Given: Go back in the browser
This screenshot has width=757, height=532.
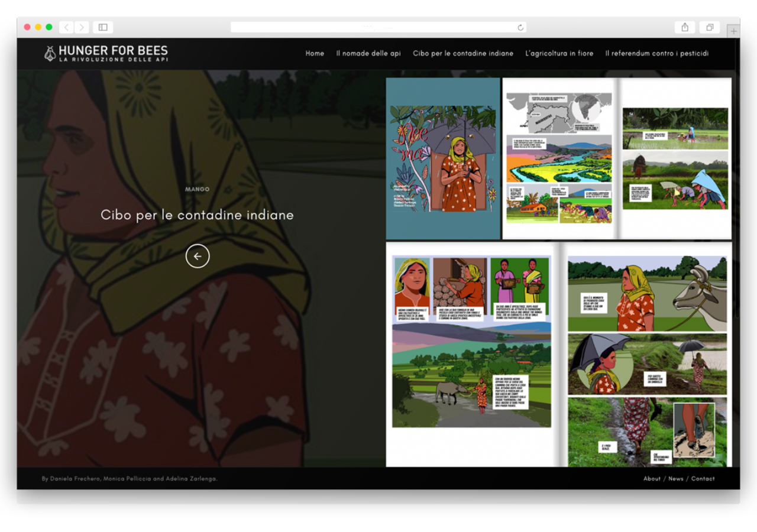Looking at the screenshot, I should pyautogui.click(x=67, y=27).
